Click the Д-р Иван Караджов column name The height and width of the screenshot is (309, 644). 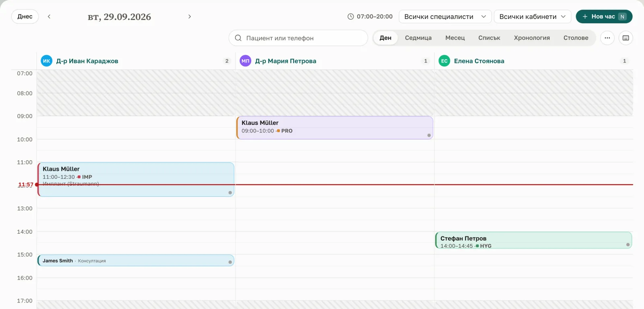(87, 61)
